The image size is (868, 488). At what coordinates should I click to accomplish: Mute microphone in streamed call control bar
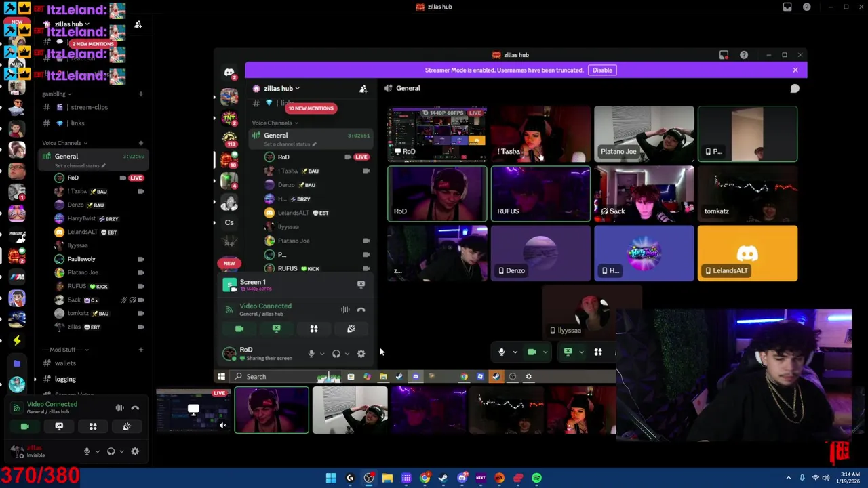click(502, 352)
